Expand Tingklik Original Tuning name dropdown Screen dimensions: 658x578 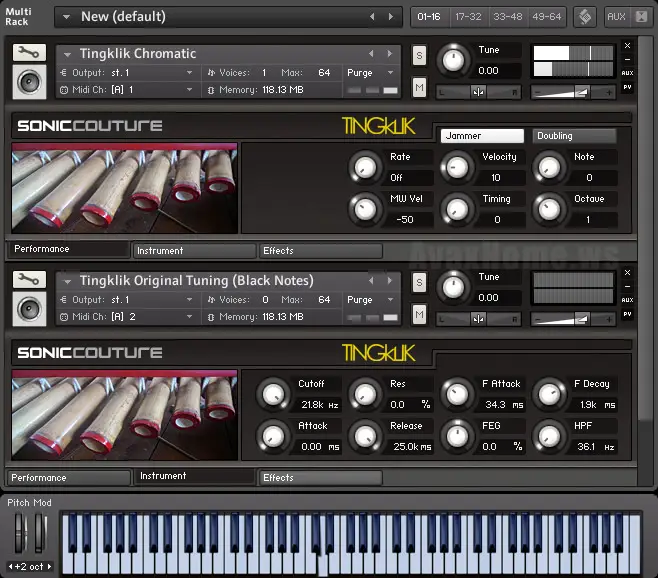click(x=67, y=282)
